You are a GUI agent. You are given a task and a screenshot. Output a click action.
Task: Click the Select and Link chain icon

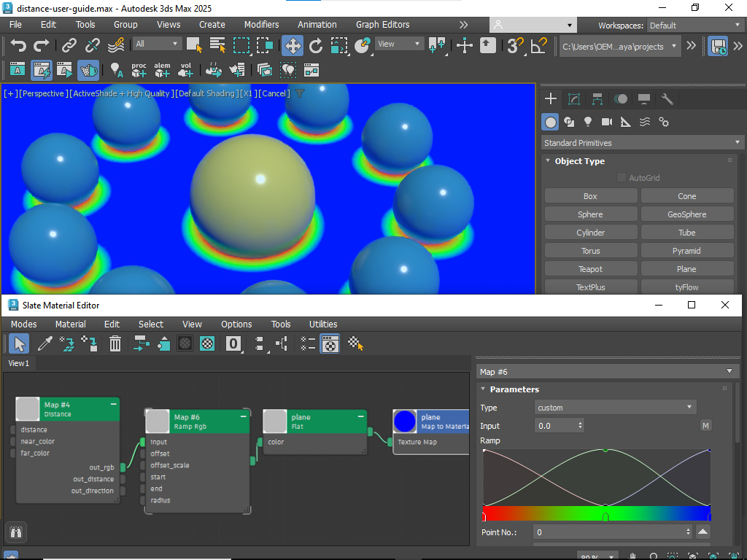pyautogui.click(x=69, y=45)
